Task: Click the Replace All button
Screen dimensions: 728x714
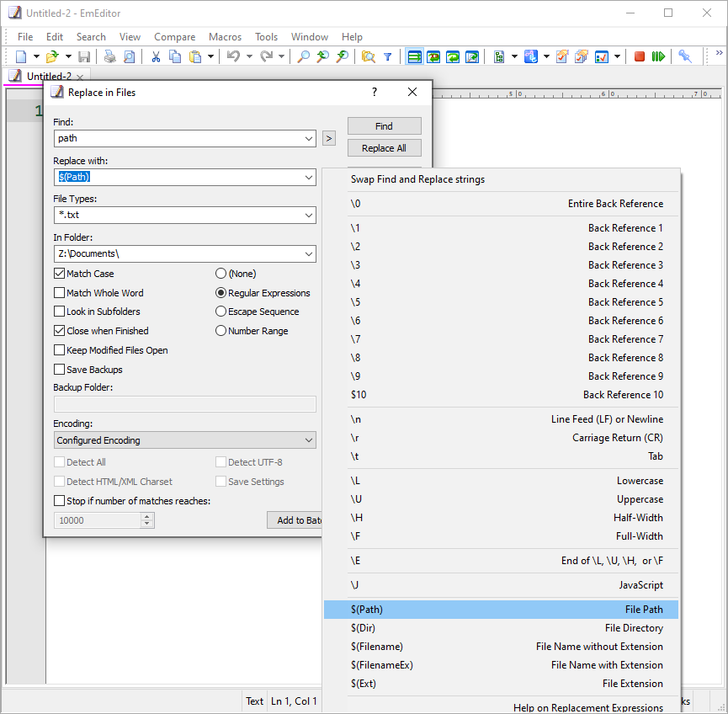Action: (x=384, y=147)
